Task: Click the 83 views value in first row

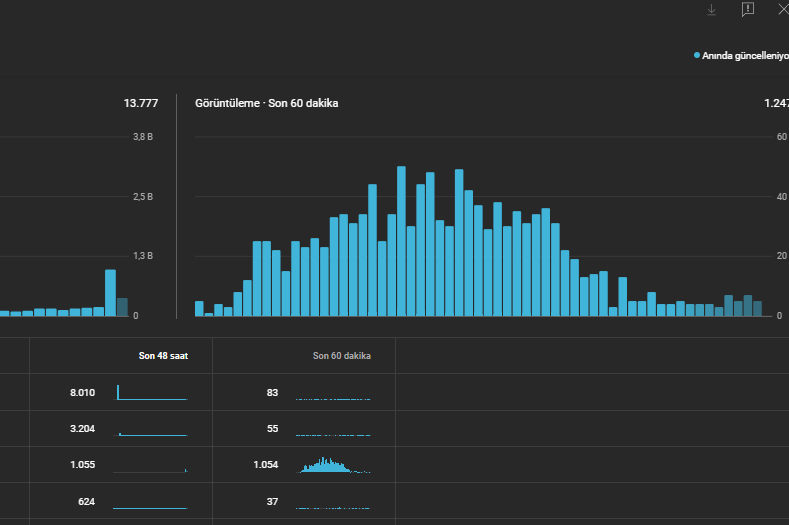Action: pyautogui.click(x=272, y=393)
